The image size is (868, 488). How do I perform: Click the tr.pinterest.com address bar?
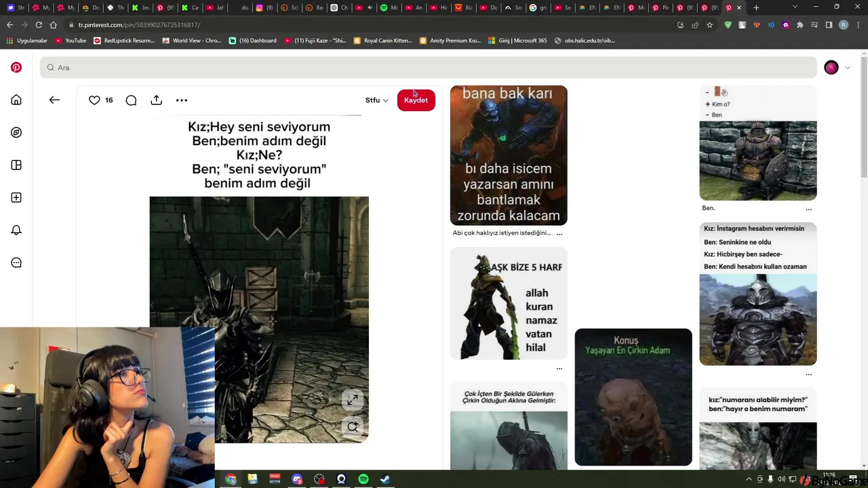click(x=366, y=25)
